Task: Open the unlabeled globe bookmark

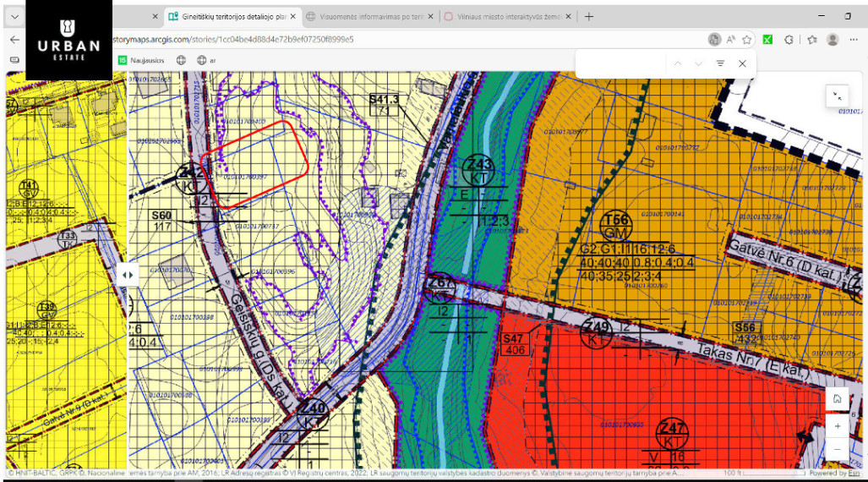Action: (181, 60)
